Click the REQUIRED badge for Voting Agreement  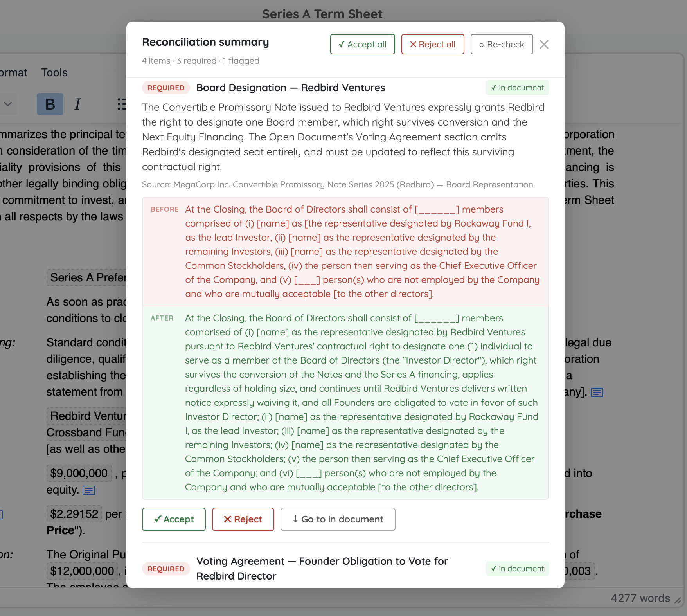point(166,569)
